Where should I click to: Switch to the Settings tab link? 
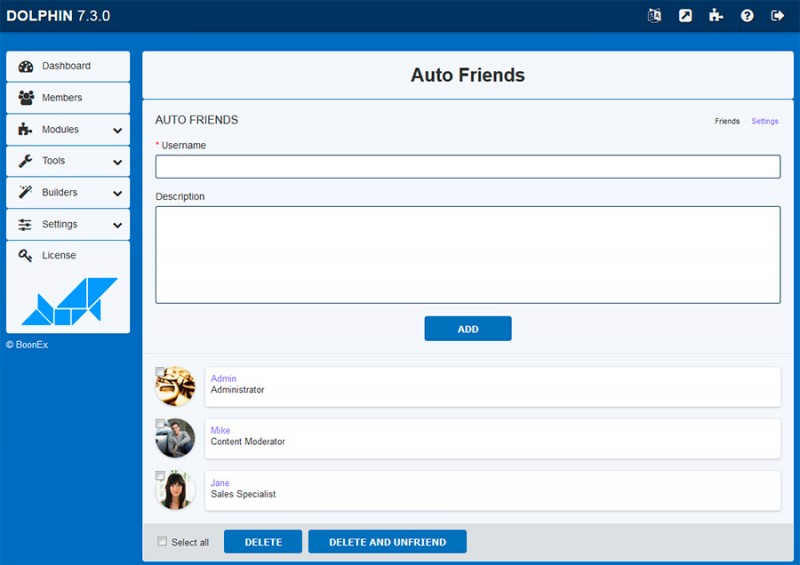(x=765, y=121)
